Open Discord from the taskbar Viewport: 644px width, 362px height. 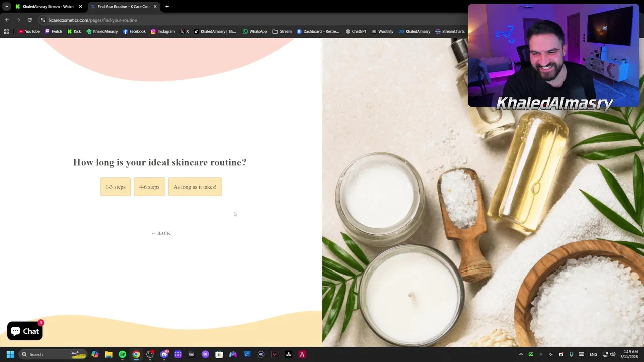[164, 354]
